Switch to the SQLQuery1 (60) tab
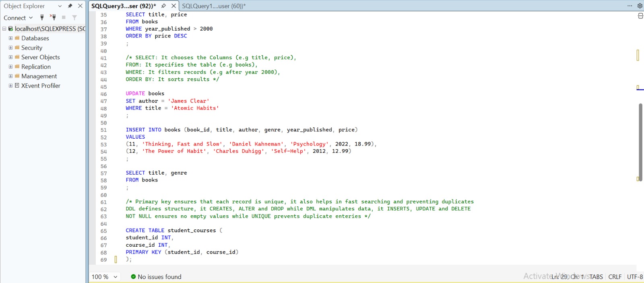Screen dimensions: 644x283 click(x=214, y=6)
